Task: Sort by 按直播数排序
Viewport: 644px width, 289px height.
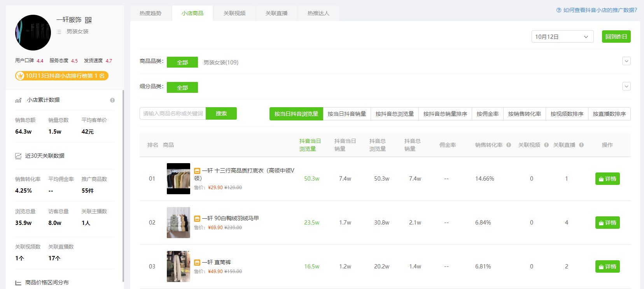Action: pyautogui.click(x=609, y=114)
